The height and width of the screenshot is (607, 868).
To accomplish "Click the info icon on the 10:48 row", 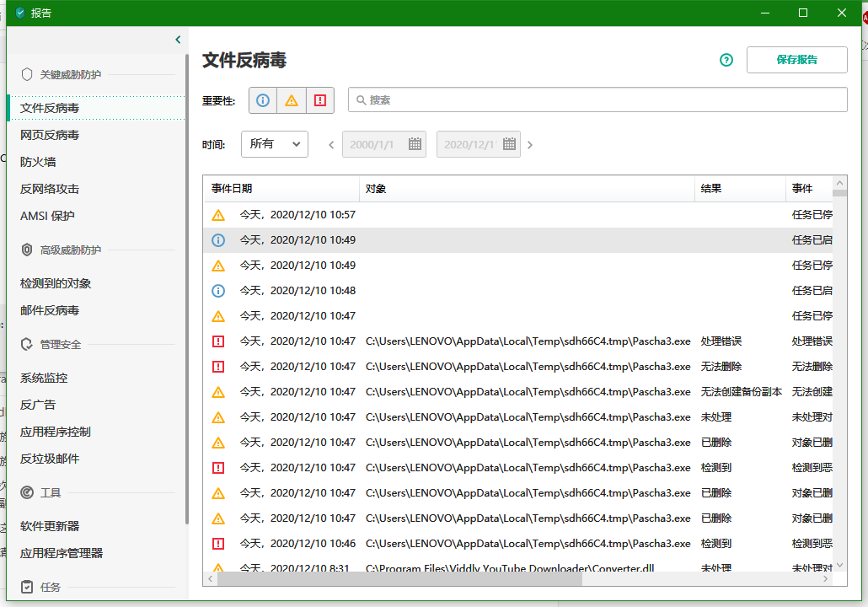I will pyautogui.click(x=218, y=291).
